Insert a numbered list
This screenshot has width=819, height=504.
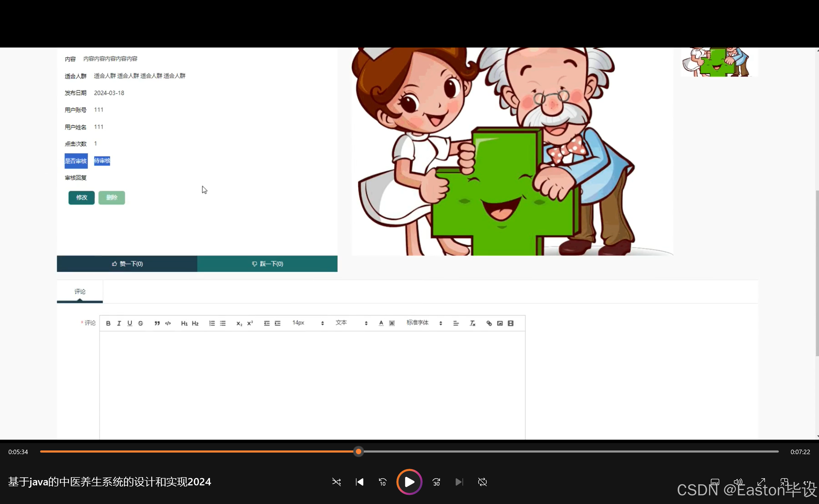(x=212, y=323)
